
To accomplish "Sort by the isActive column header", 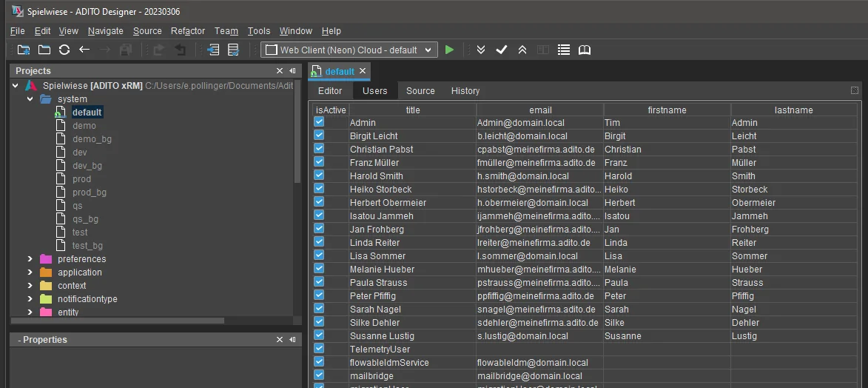I will click(331, 110).
